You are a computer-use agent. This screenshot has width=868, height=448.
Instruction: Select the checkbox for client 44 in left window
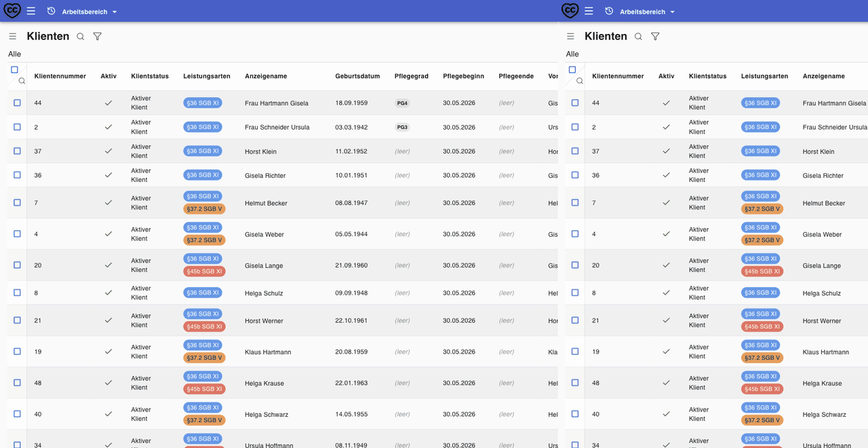point(17,103)
